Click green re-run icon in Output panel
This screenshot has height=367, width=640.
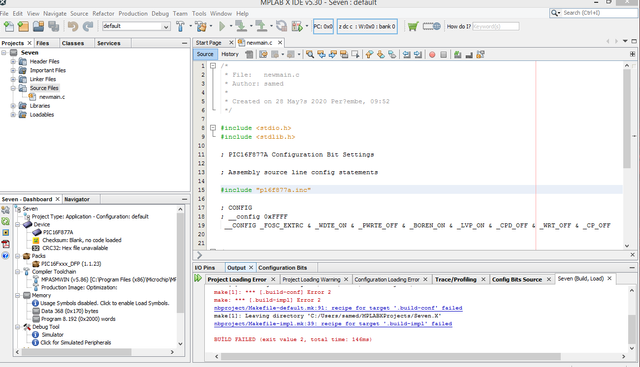[x=198, y=278]
